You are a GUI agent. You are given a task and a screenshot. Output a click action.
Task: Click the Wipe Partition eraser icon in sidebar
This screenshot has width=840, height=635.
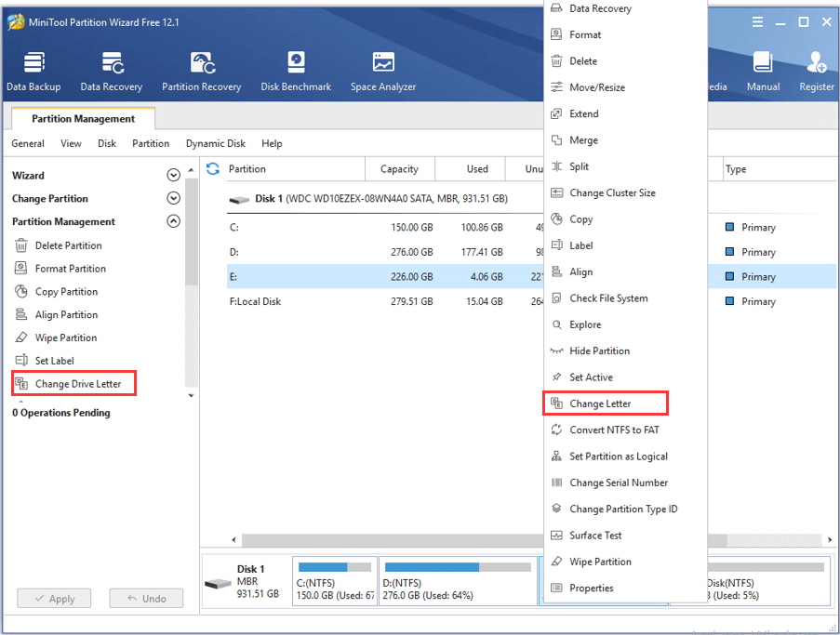pos(20,337)
